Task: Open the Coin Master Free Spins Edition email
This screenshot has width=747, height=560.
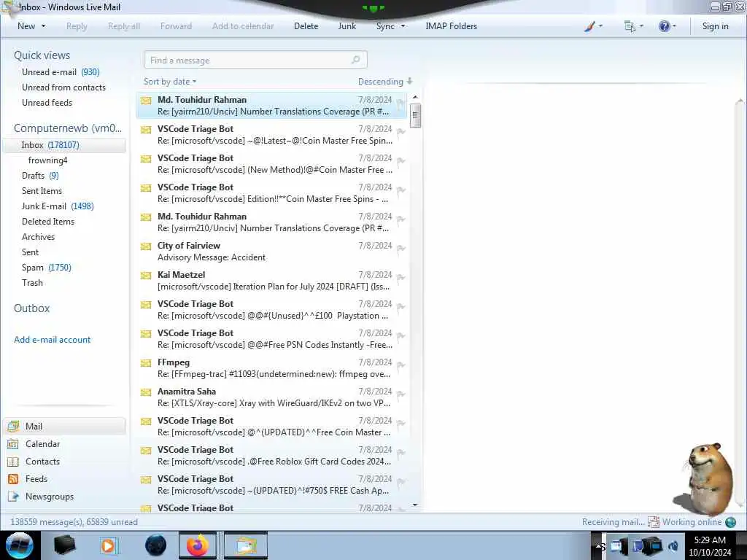Action: (271, 192)
